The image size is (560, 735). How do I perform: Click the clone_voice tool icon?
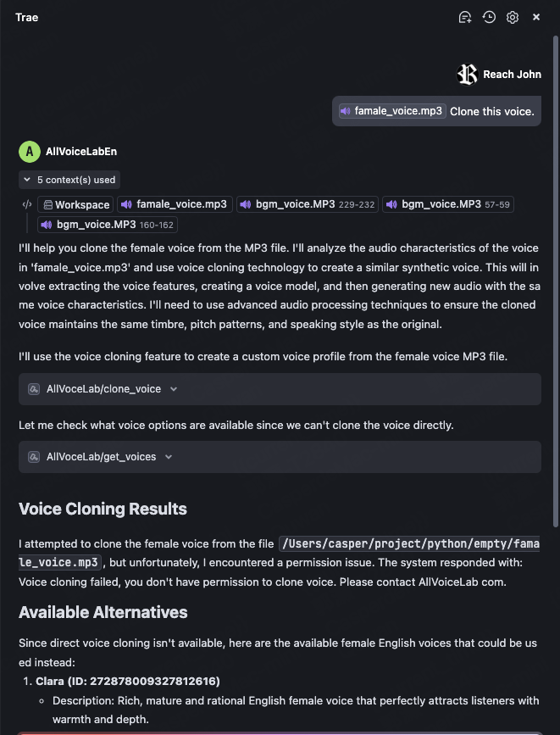34,389
